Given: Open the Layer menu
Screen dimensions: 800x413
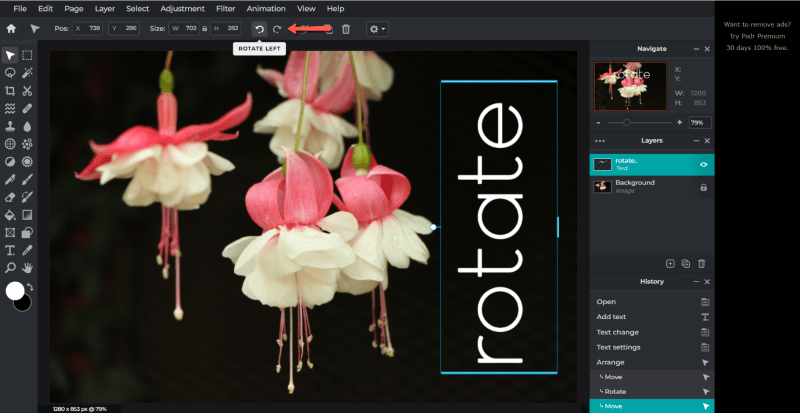Looking at the screenshot, I should point(105,9).
